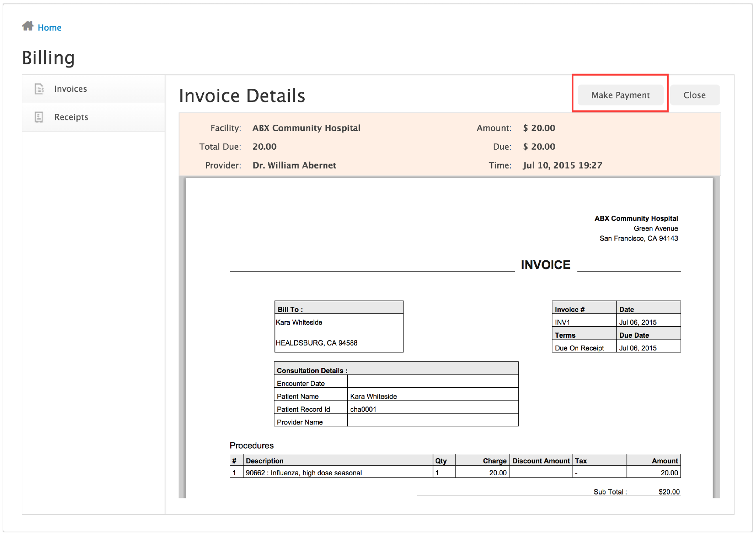Image resolution: width=756 pixels, height=536 pixels.
Task: Select the procedure 90662 Influenza description
Action: 304,473
